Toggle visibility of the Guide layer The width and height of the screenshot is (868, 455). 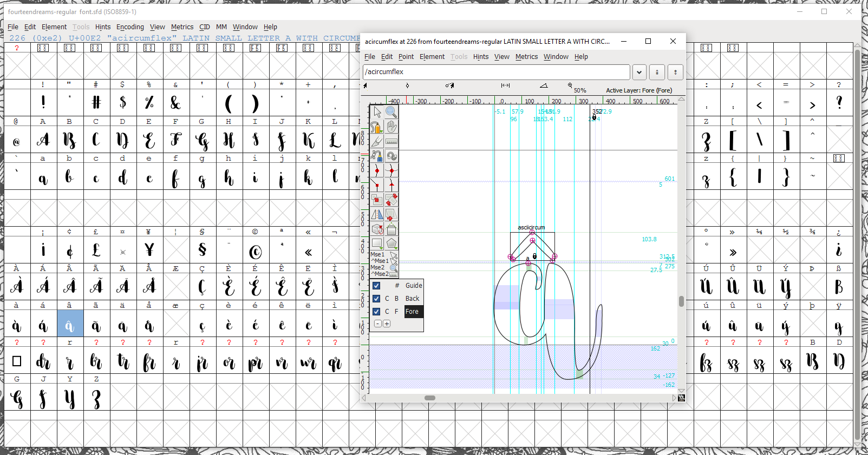click(376, 286)
